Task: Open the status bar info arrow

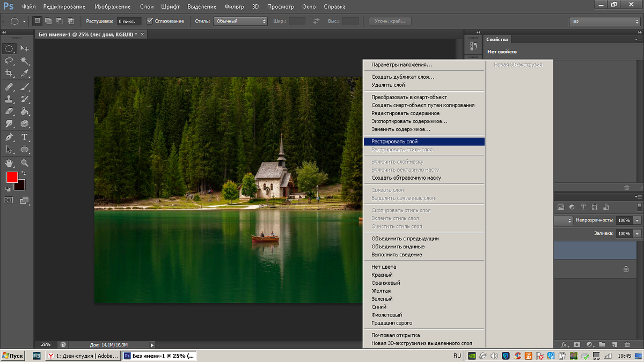Action: point(152,345)
